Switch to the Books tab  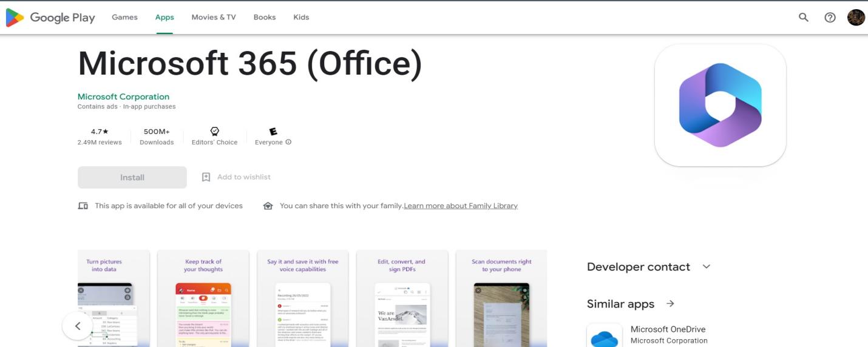265,17
